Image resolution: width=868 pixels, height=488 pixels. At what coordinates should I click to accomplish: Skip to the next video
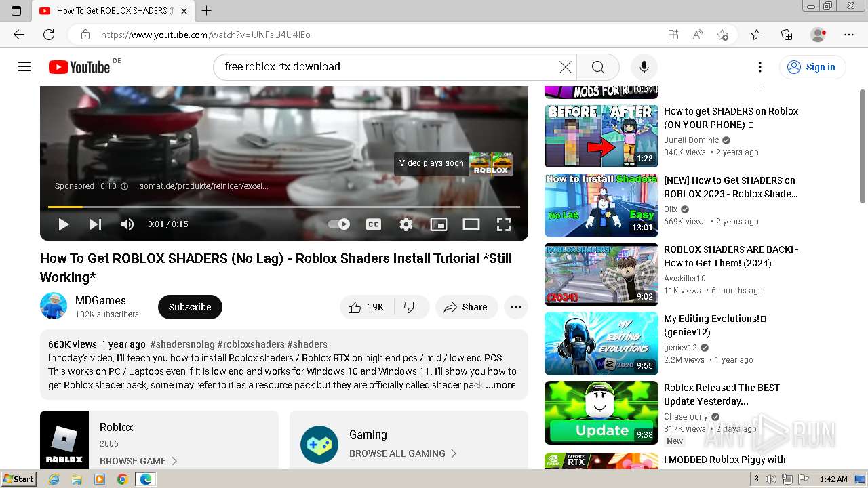click(x=96, y=224)
